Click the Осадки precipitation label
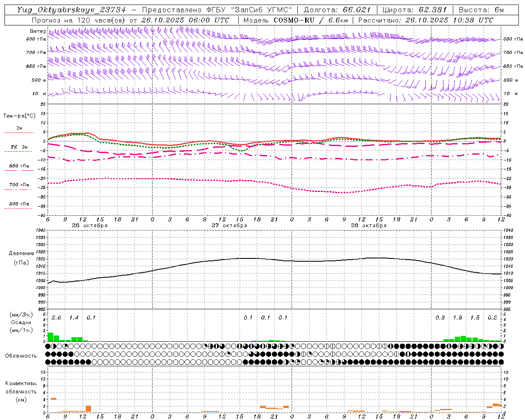Image resolution: width=525 pixels, height=420 pixels. point(21,322)
